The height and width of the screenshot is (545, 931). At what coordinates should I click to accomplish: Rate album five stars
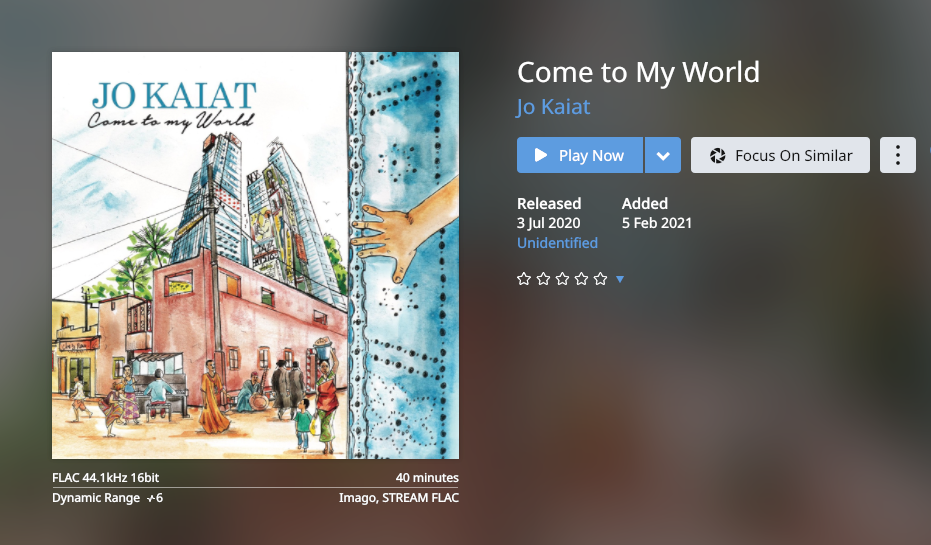click(x=600, y=278)
